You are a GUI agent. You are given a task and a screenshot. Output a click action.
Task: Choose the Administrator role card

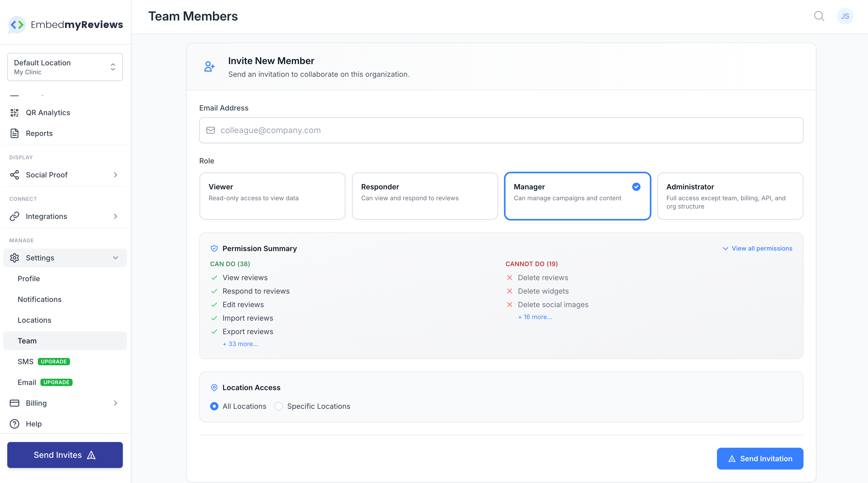point(730,196)
